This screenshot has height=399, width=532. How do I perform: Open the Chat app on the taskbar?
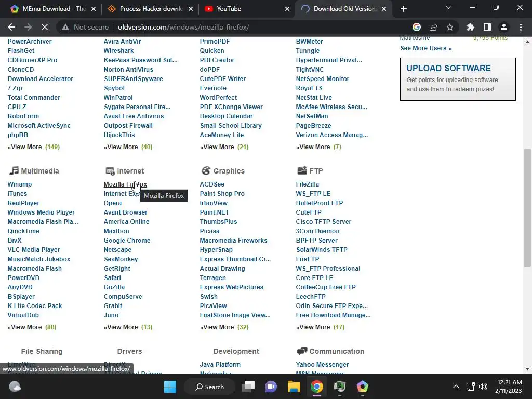[271, 387]
